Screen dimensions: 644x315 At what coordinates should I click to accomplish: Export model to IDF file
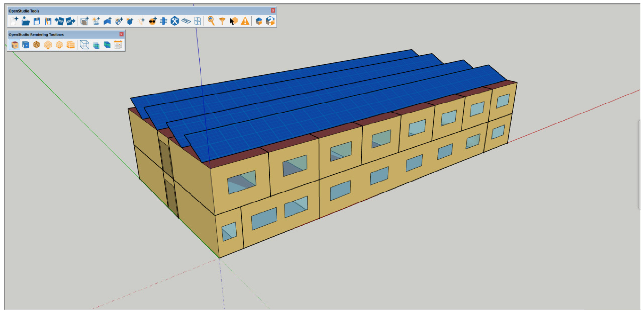[x=71, y=21]
